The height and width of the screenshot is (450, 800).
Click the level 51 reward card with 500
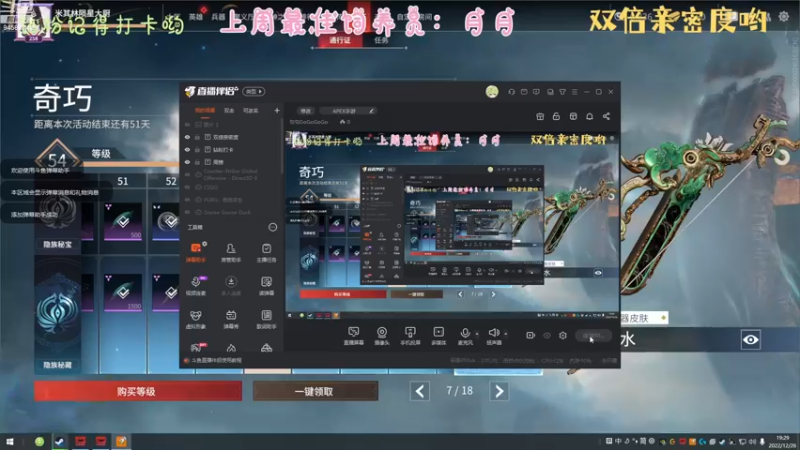point(123,221)
